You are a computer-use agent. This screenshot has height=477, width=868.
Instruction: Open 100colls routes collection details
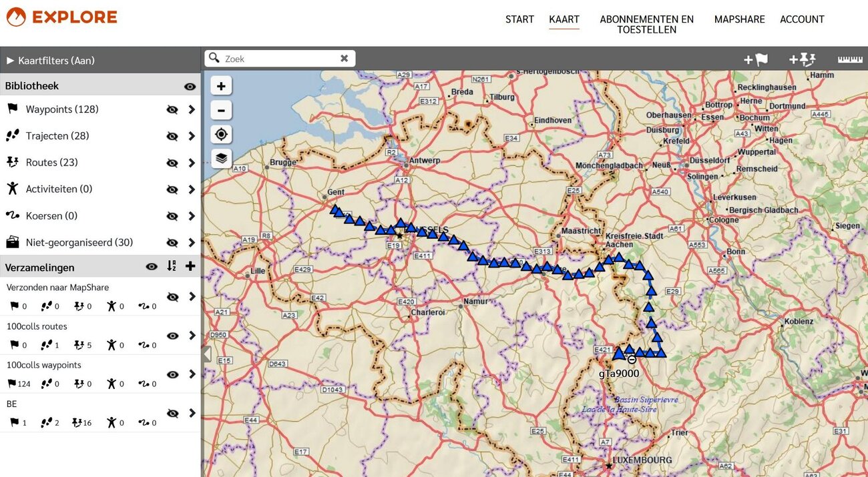[x=192, y=336]
